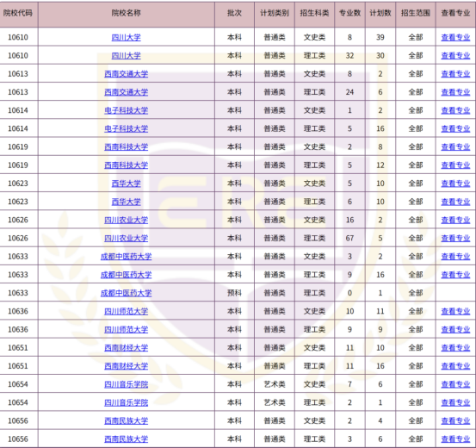View majors for 四川音乐学院 文史类
This screenshot has height=448, width=476.
tap(455, 384)
